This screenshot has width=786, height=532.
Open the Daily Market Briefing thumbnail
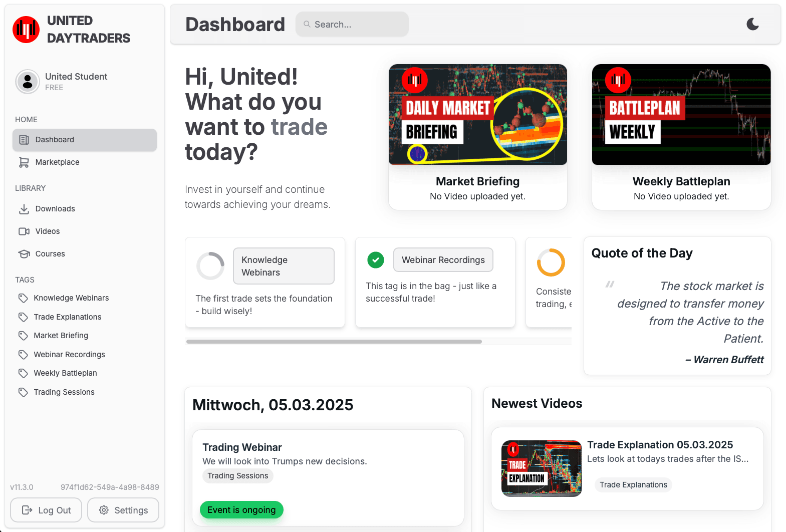pyautogui.click(x=477, y=114)
